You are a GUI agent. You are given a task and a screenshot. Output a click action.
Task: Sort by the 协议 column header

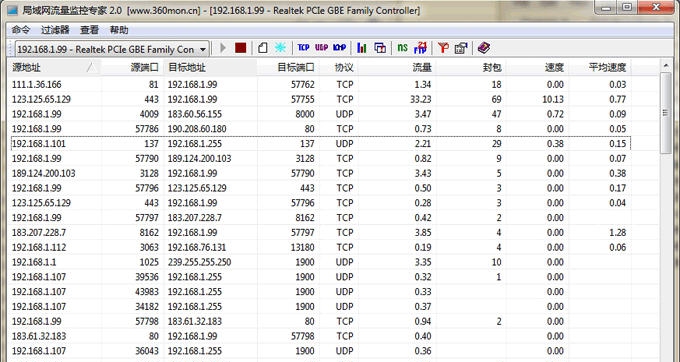(339, 68)
